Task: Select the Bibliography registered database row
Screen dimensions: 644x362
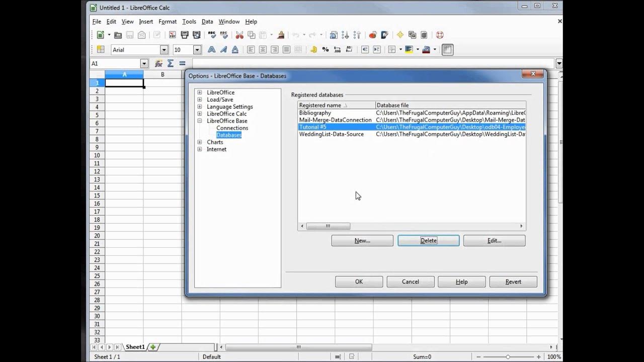Action: 412,113
